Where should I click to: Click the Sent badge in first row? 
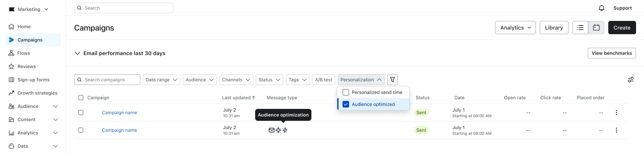point(421,113)
